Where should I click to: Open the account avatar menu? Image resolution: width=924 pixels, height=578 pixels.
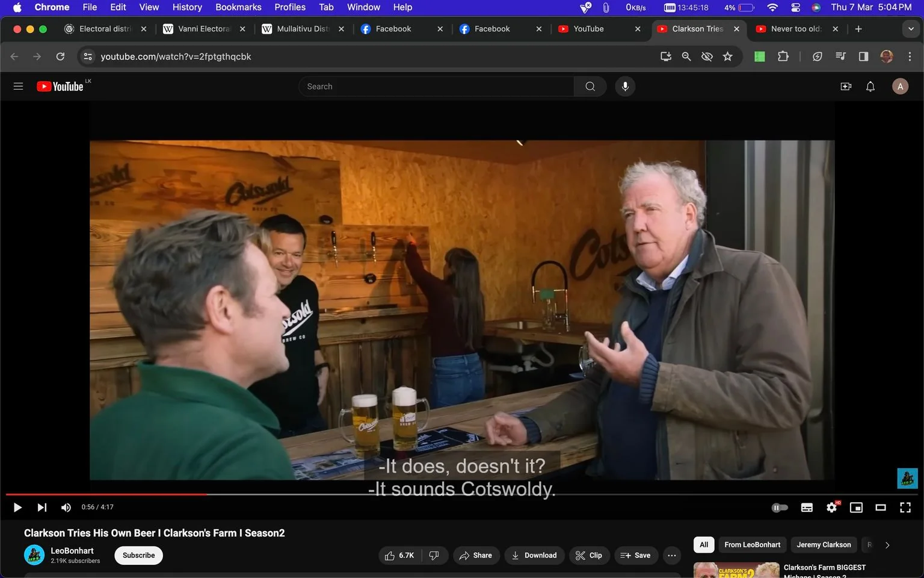(900, 86)
